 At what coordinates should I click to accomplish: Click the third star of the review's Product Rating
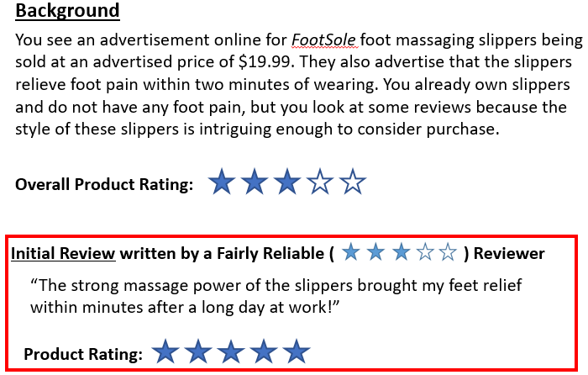coord(231,353)
